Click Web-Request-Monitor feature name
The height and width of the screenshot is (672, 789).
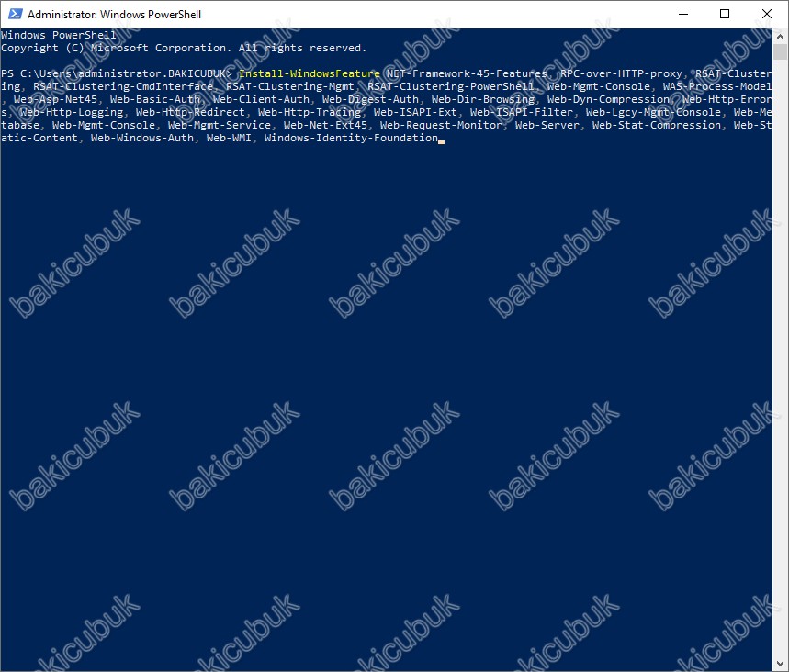441,125
